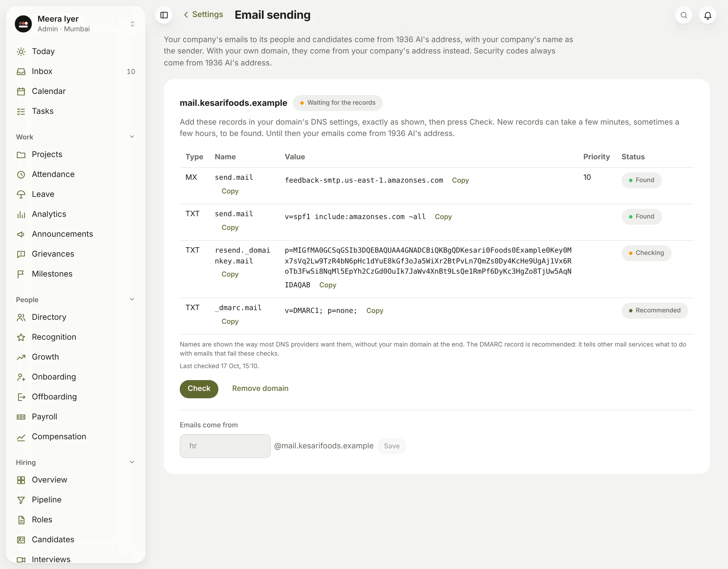Open the Meera Iyer account switcher

pyautogui.click(x=75, y=24)
